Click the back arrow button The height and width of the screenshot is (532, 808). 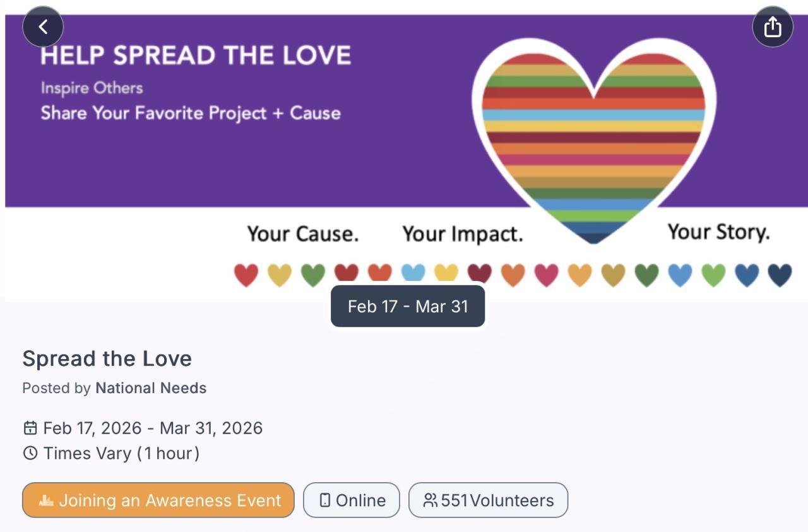coord(43,27)
